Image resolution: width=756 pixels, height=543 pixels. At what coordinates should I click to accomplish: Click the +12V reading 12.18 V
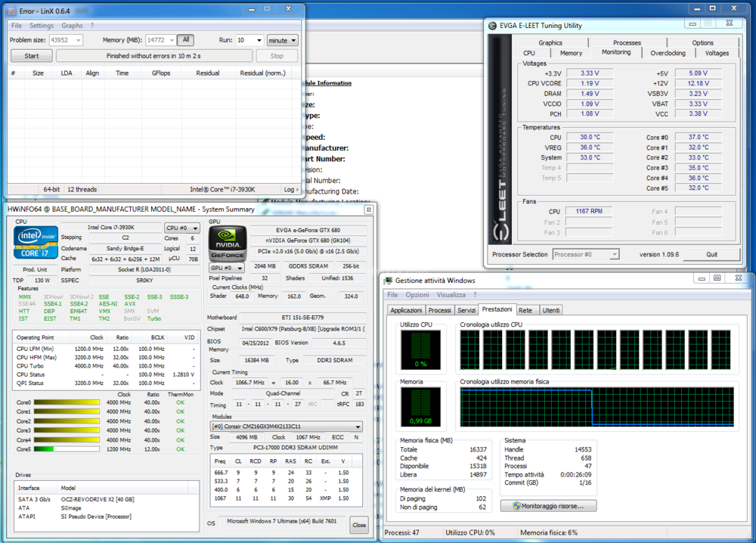[x=698, y=83]
